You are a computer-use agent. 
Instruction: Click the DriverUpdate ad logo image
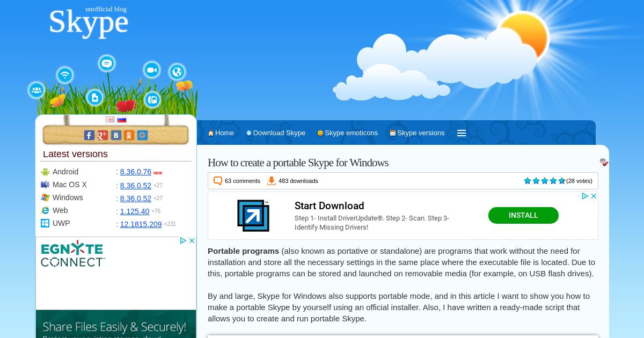(253, 216)
